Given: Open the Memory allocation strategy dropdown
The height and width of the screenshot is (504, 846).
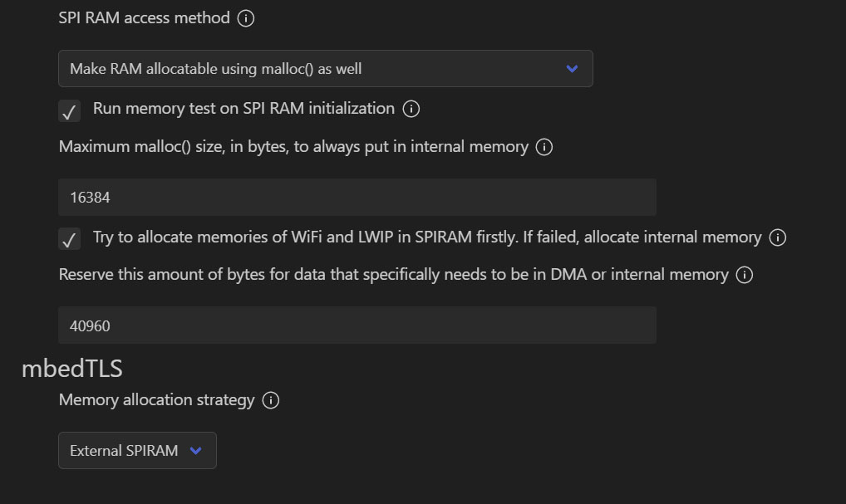Looking at the screenshot, I should click(137, 449).
